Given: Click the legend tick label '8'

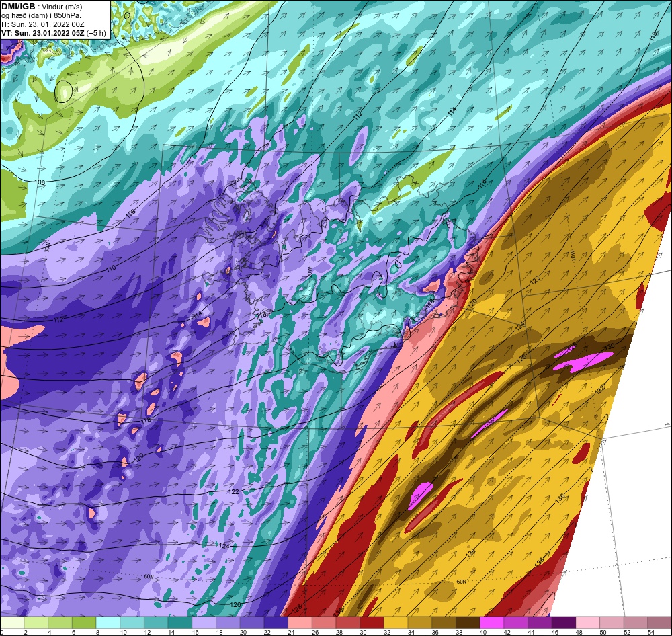Looking at the screenshot, I should 97,632.
